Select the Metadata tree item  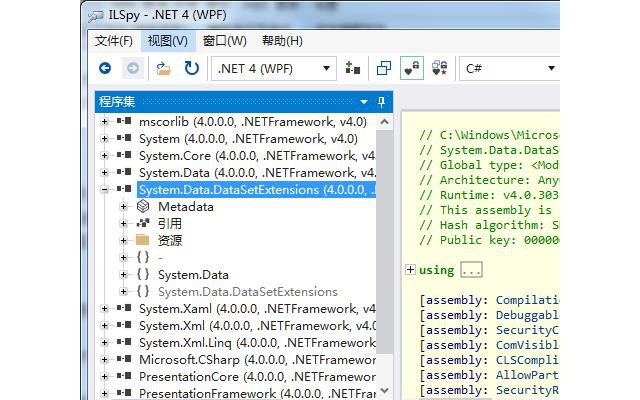[186, 207]
